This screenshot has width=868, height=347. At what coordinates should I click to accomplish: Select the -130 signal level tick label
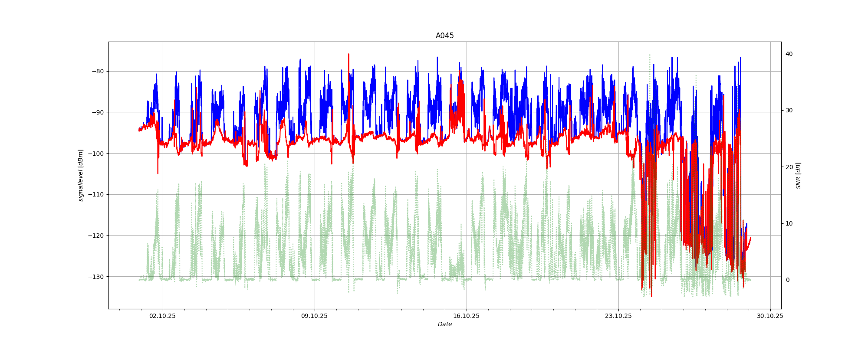96,277
